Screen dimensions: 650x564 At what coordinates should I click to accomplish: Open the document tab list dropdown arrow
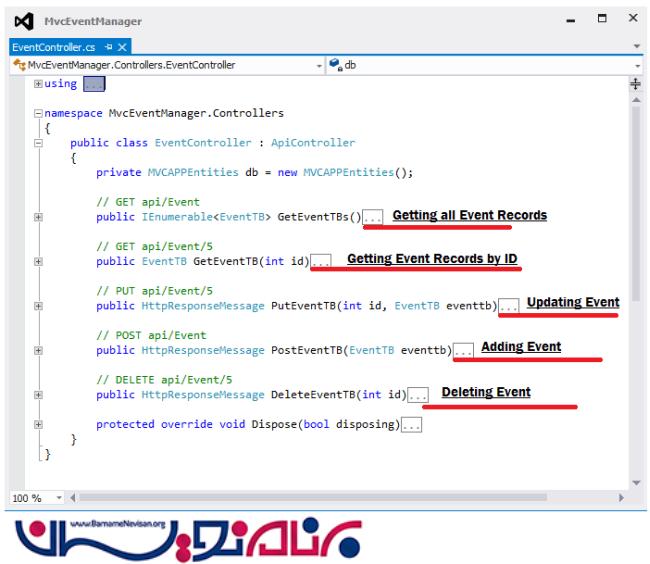pos(637,47)
